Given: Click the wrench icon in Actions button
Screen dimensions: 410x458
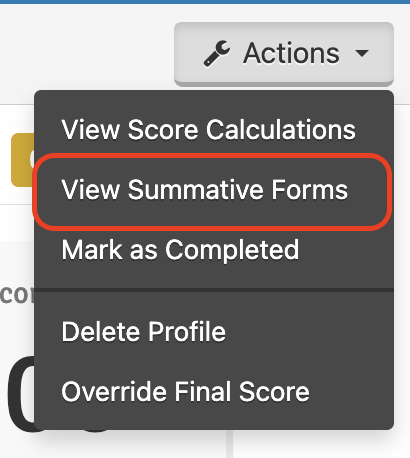Looking at the screenshot, I should (x=217, y=54).
